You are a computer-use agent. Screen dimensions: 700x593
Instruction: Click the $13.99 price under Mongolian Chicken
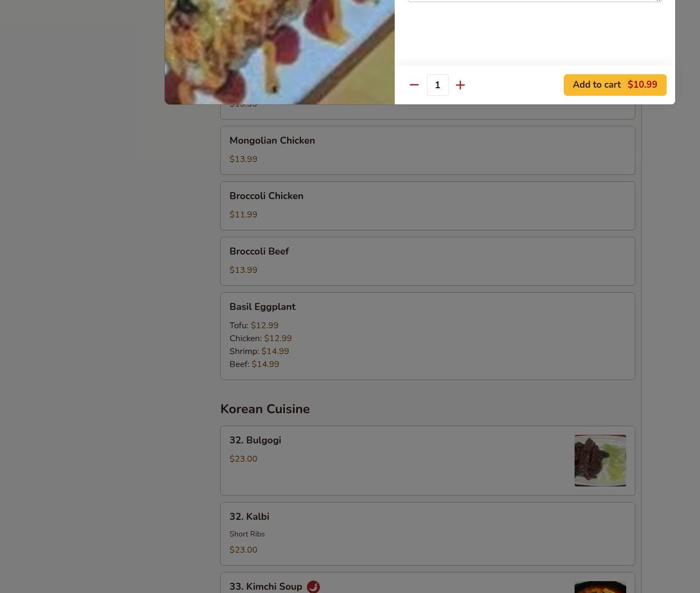[243, 159]
